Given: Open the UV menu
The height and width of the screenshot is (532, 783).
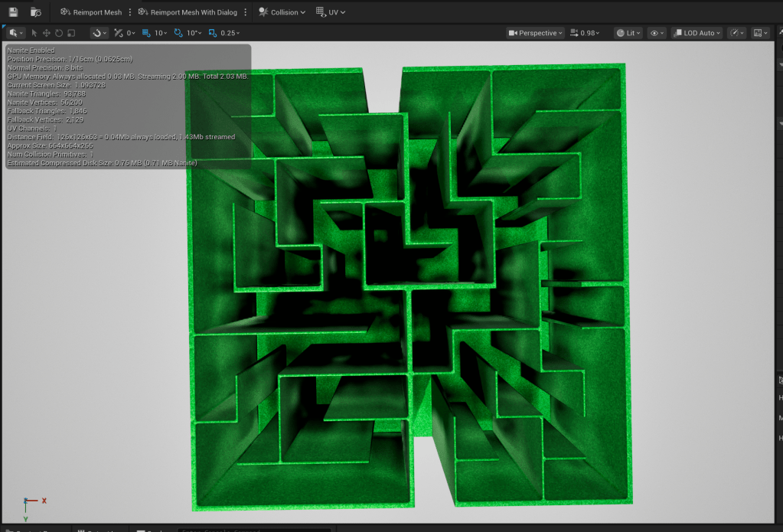Looking at the screenshot, I should (x=331, y=12).
